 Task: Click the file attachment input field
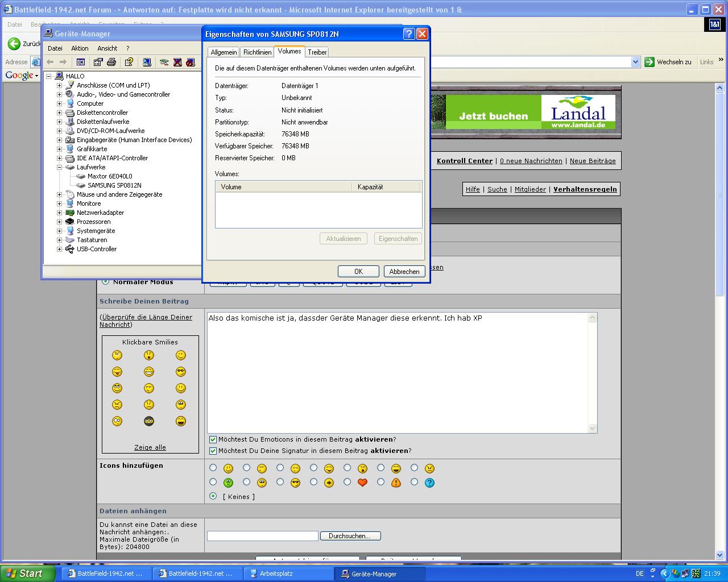pos(263,536)
